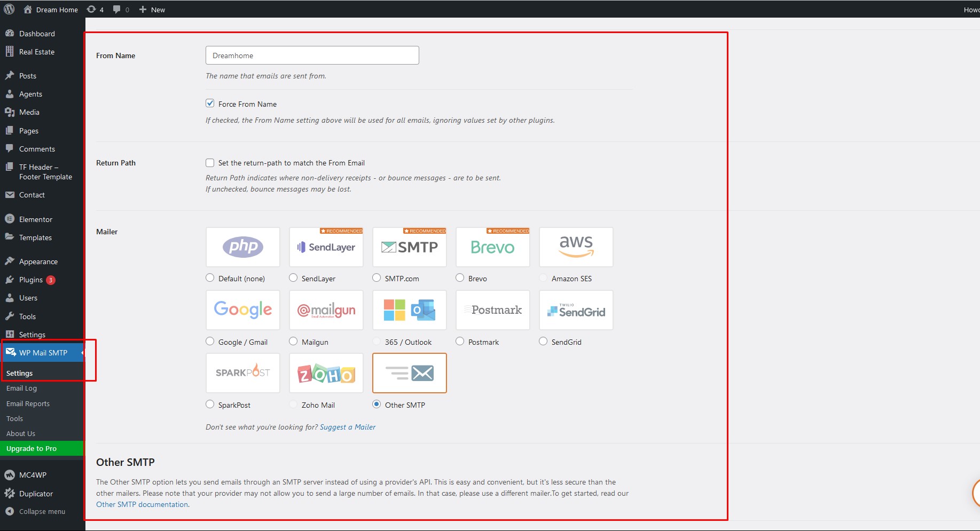Click the Media icon in sidebar
This screenshot has width=980, height=531.
coord(10,112)
